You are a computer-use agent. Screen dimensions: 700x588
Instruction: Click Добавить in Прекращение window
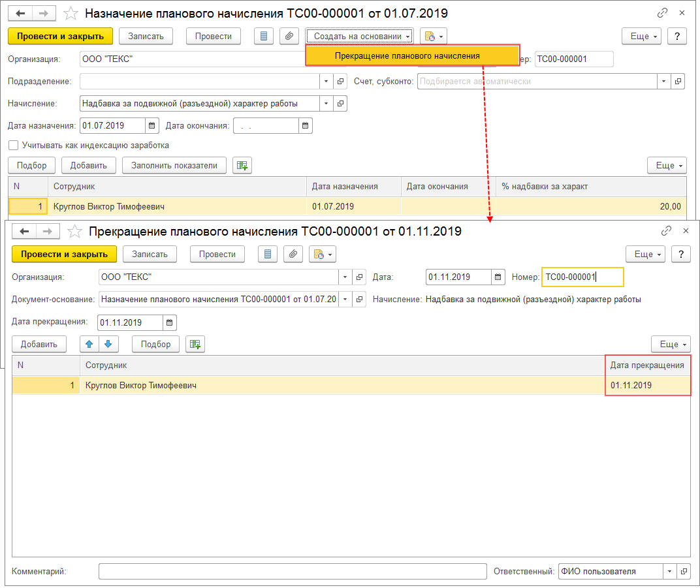pyautogui.click(x=39, y=344)
